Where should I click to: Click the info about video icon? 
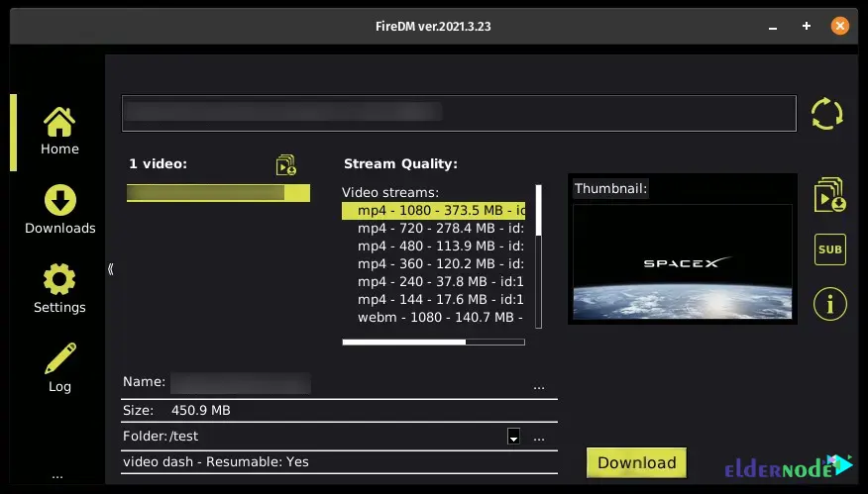[x=829, y=303]
